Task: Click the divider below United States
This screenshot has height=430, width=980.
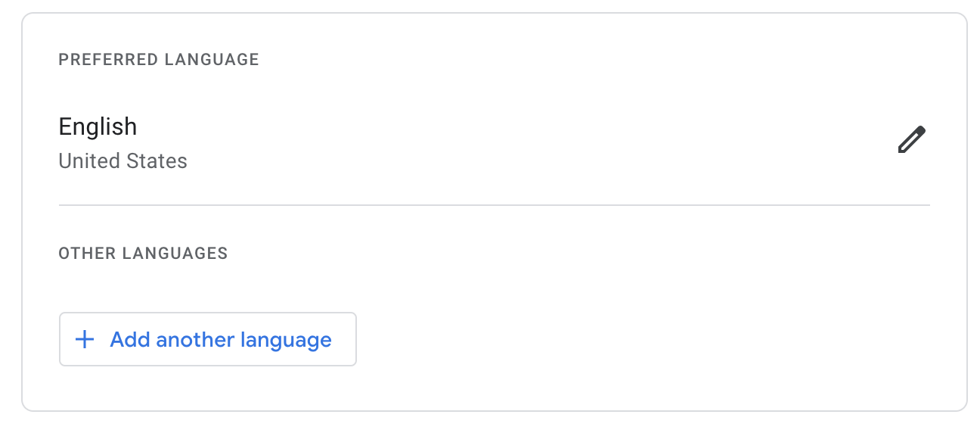Action: [x=494, y=205]
